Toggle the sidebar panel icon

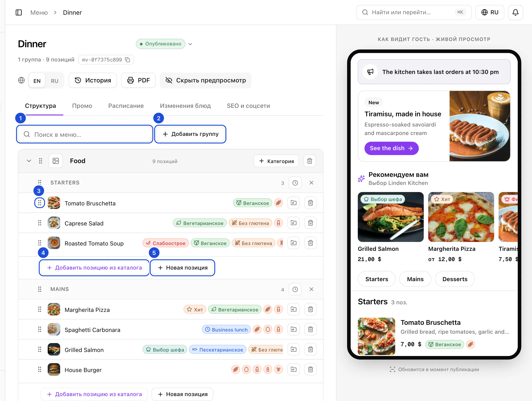pos(19,12)
